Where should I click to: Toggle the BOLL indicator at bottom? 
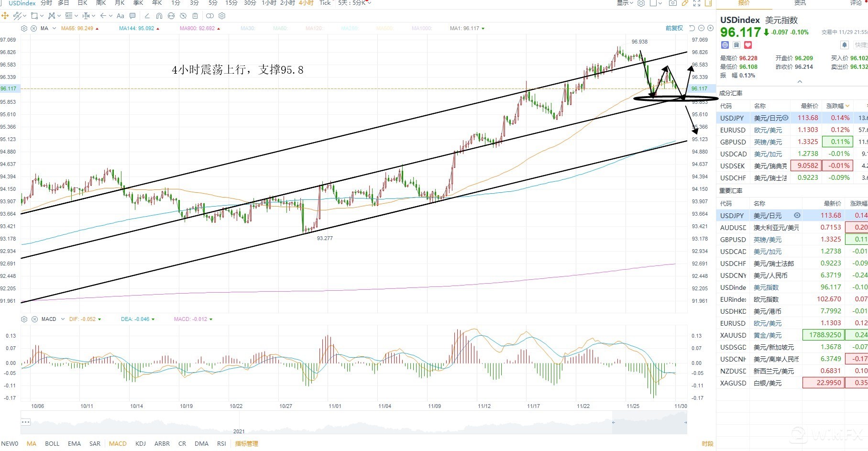tap(52, 444)
